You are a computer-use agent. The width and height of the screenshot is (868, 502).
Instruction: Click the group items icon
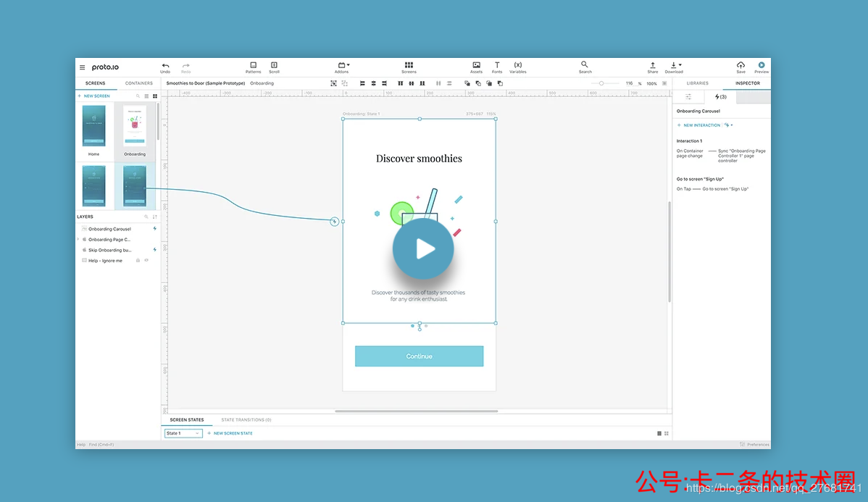[x=333, y=83]
